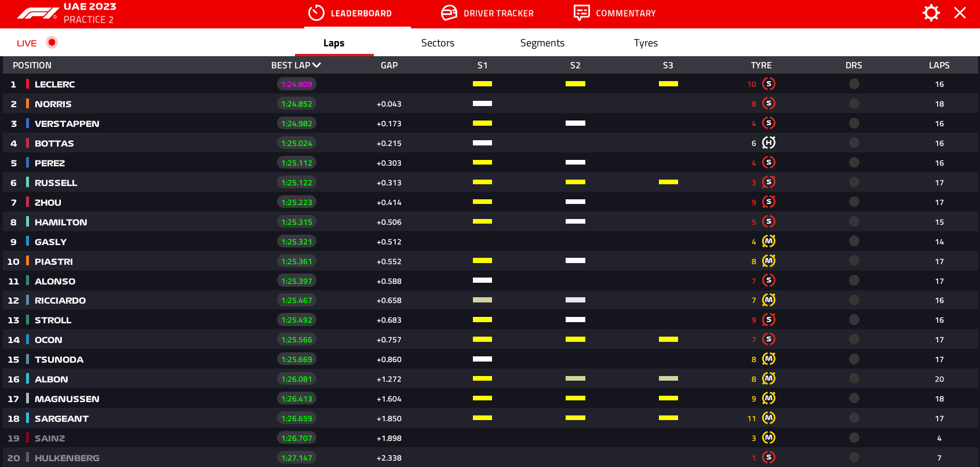Screen dimensions: 980x467
Task: Click Ocon's soft tyre icon
Action: tap(768, 340)
